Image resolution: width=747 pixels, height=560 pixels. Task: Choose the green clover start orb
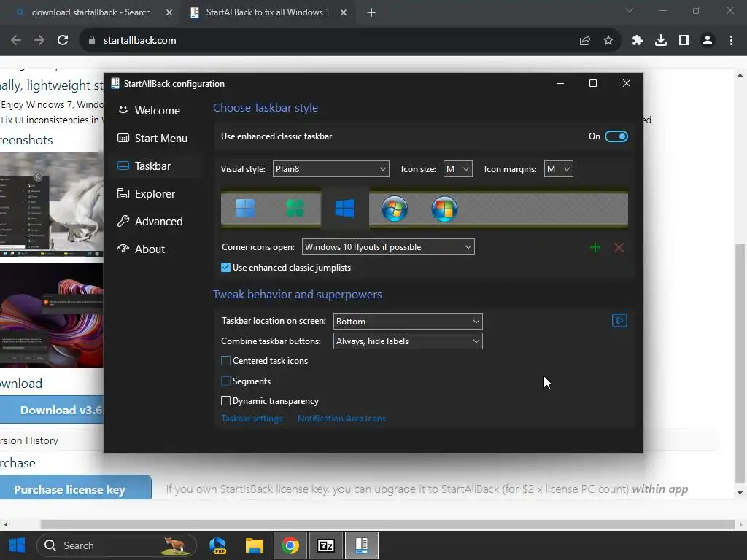pos(295,209)
